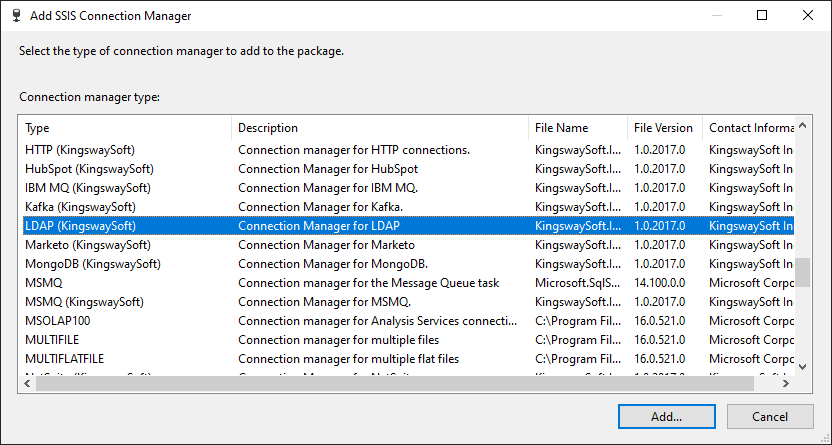Click the Add... button
This screenshot has height=445, width=832.
(666, 416)
